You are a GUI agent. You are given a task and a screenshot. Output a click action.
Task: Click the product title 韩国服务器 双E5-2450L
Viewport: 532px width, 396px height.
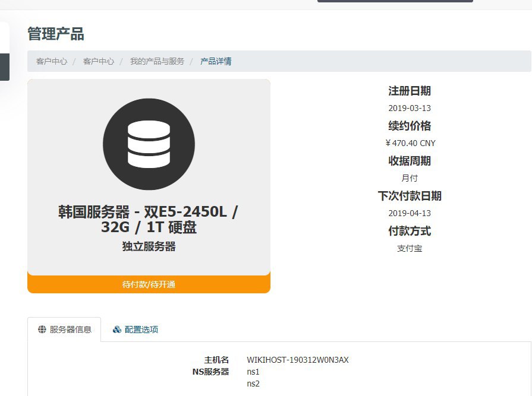(x=149, y=220)
